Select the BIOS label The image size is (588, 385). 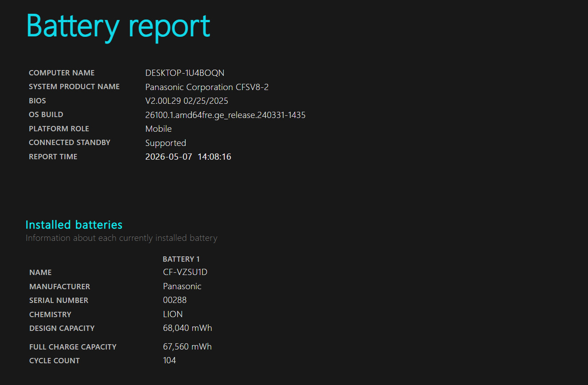pos(37,101)
